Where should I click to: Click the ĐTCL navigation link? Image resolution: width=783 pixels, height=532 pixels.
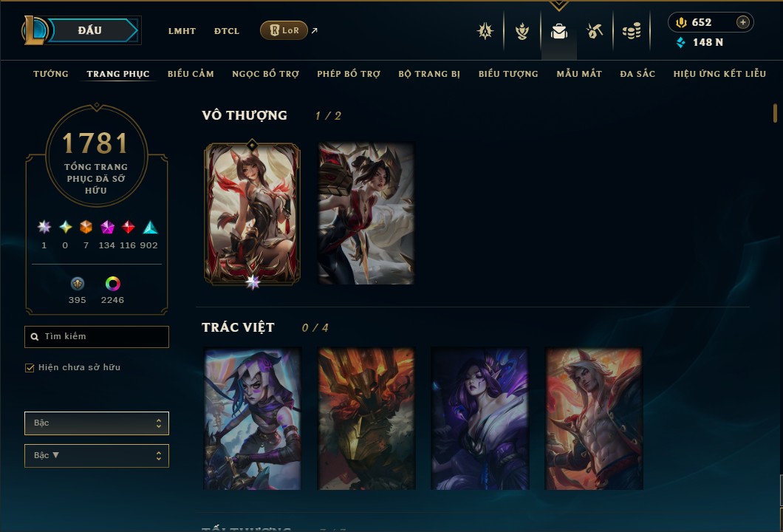coord(227,31)
